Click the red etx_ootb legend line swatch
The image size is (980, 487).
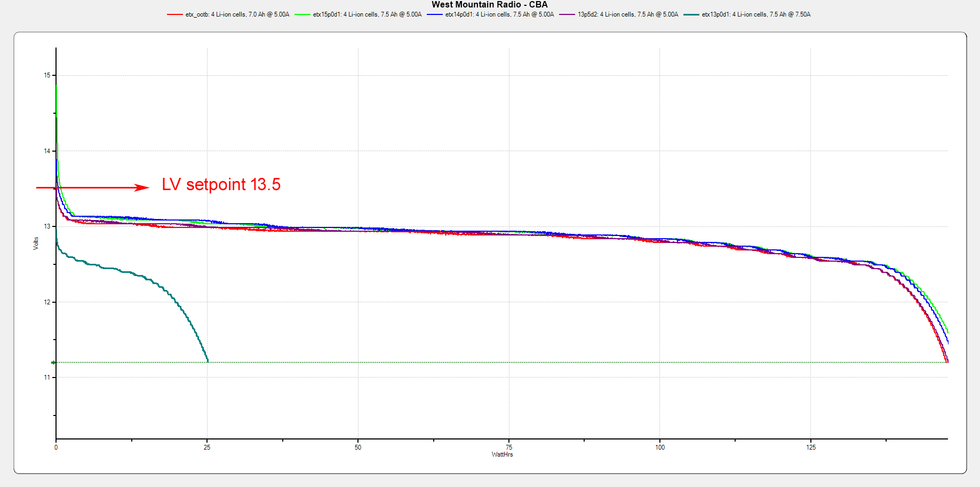174,15
